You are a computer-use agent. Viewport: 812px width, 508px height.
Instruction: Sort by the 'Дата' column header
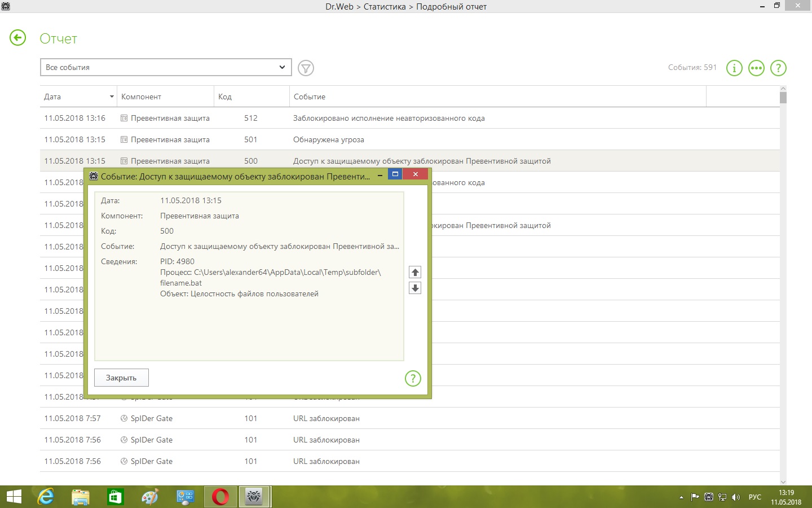[x=78, y=97]
